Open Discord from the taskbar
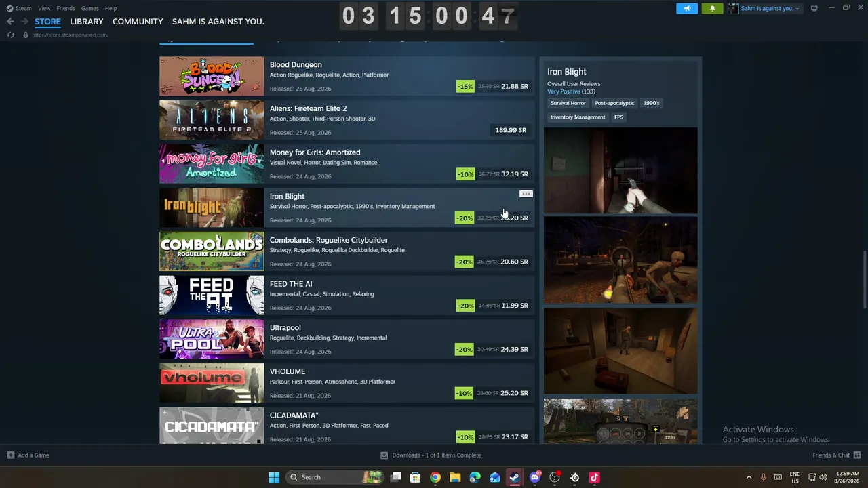Screen dimensions: 868x488 [535, 477]
